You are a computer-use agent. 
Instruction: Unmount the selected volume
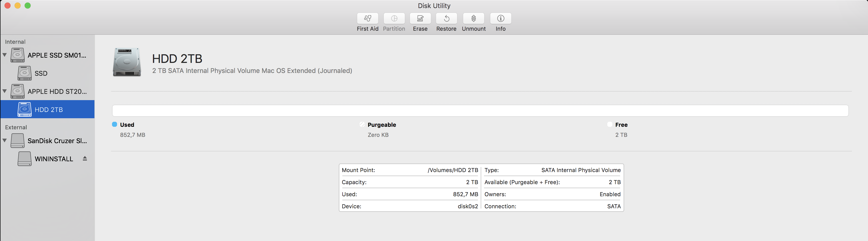(x=473, y=18)
